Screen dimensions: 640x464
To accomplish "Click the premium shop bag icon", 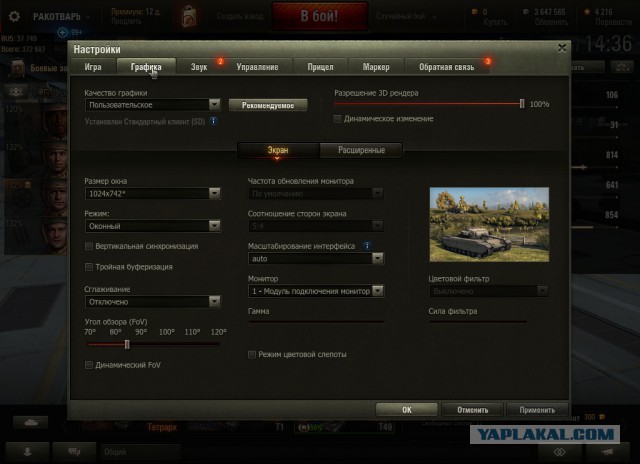I will [x=189, y=16].
